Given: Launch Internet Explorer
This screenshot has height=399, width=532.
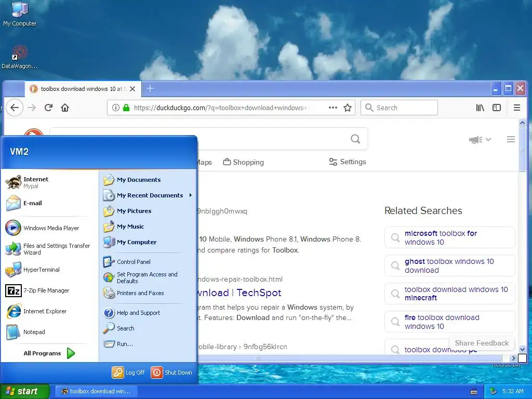Looking at the screenshot, I should coord(49,311).
